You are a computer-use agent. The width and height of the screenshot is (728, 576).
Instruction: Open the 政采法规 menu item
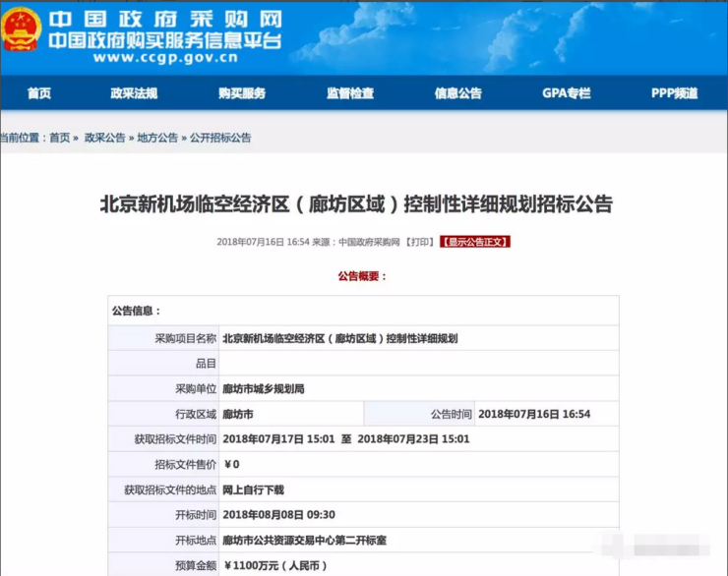[x=134, y=93]
